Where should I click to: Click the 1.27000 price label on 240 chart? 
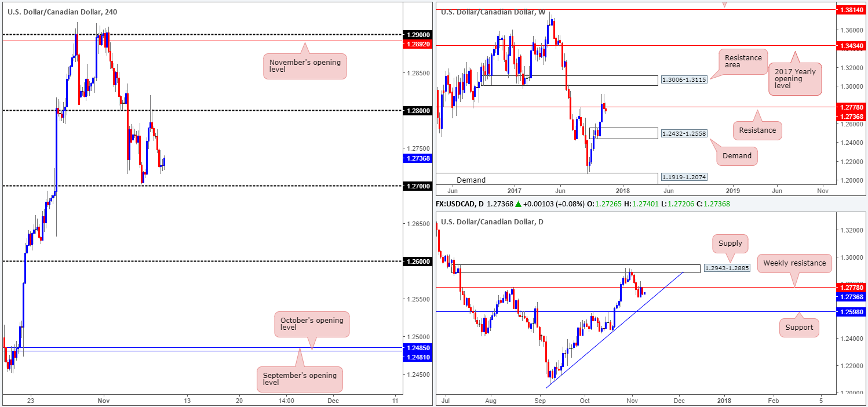tap(417, 186)
